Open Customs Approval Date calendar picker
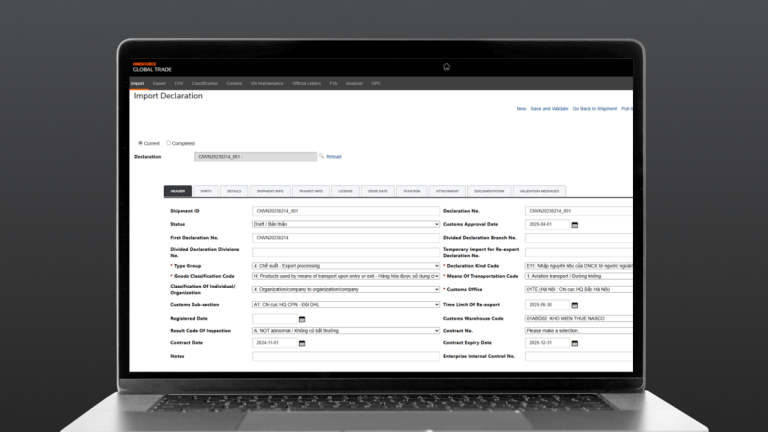Screen dimensions: 768x432 tap(575, 225)
